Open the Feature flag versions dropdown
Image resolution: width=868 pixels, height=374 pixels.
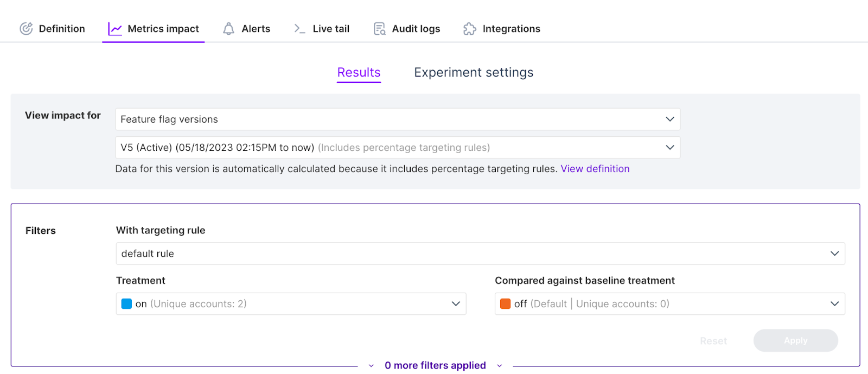click(397, 119)
